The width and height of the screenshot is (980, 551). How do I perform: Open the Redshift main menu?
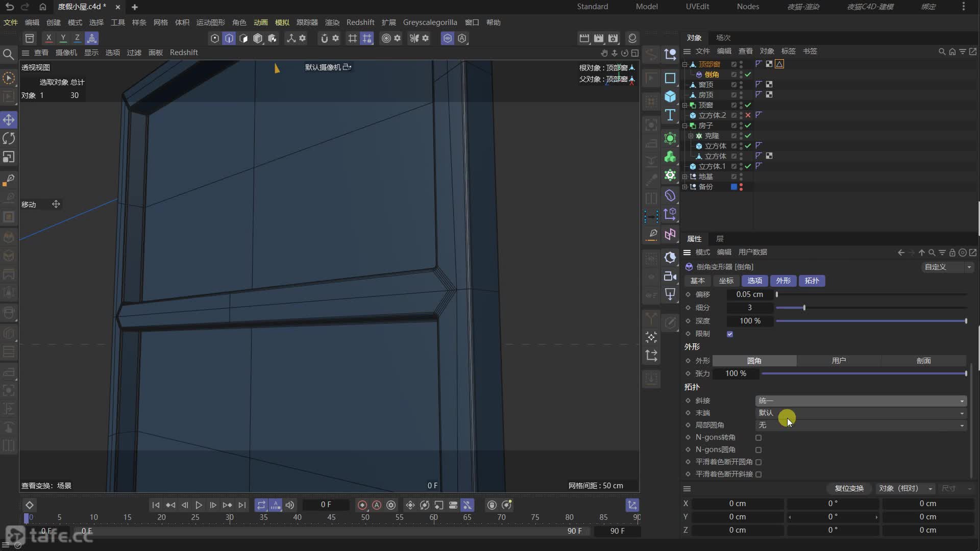click(x=360, y=22)
